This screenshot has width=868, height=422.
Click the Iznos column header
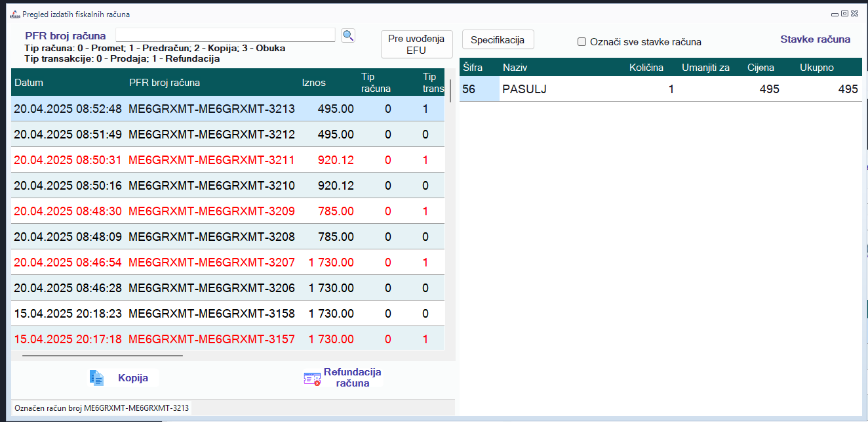(x=313, y=83)
